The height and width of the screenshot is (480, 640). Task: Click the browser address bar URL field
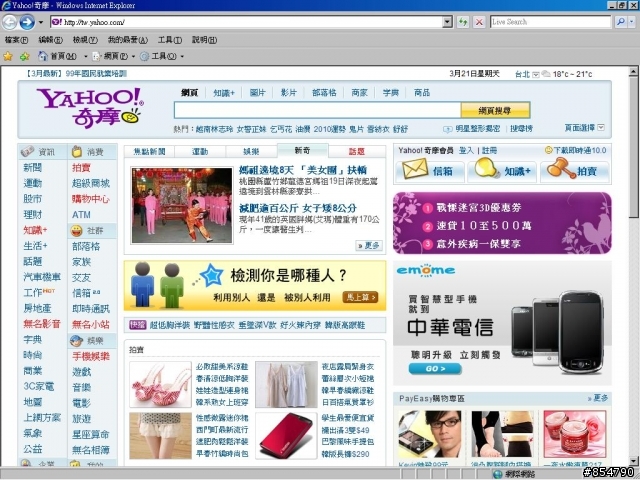247,22
